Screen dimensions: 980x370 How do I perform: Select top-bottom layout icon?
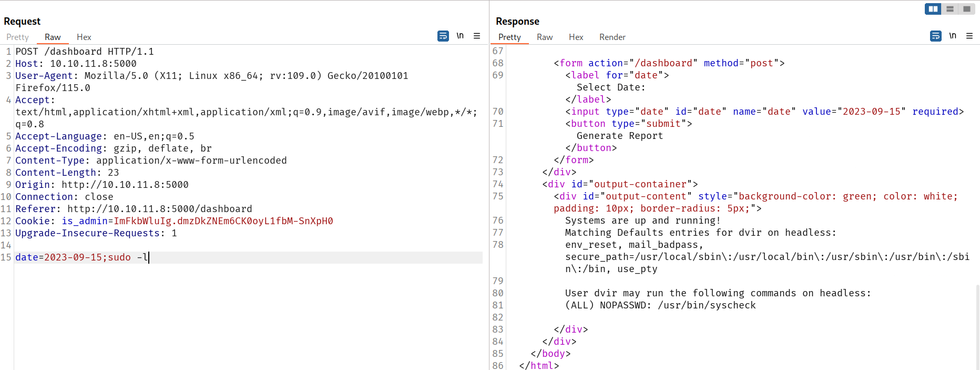950,9
